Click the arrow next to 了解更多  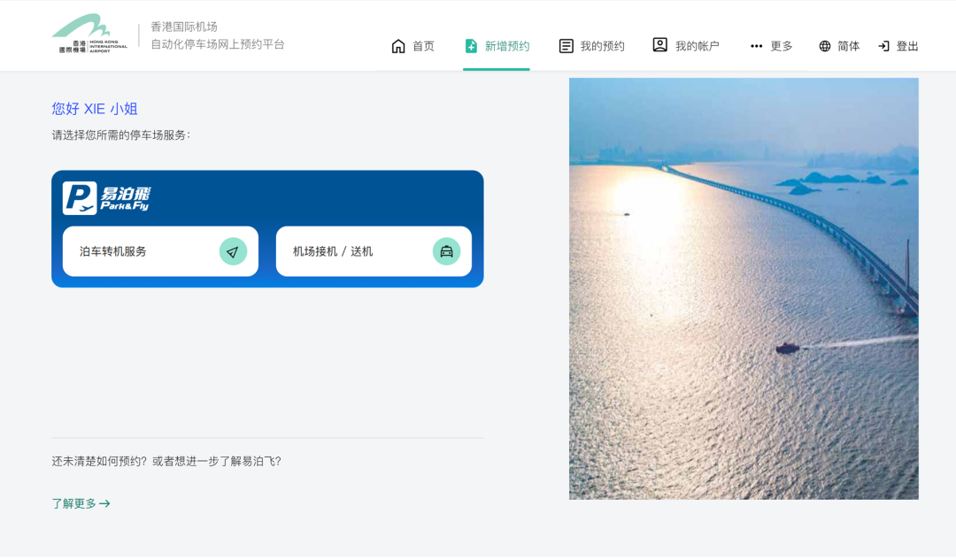pos(104,504)
